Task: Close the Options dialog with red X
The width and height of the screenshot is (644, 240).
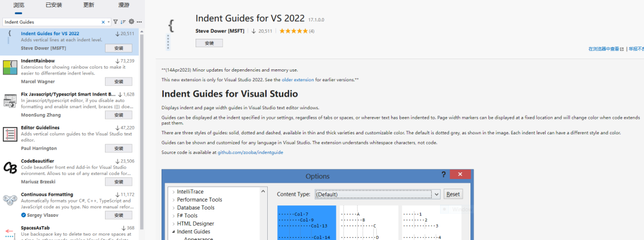Action: point(460,175)
